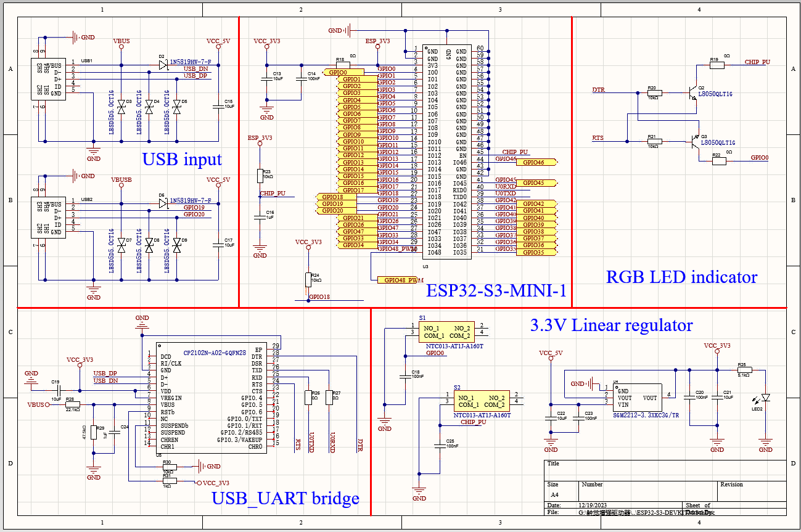801x532 pixels.
Task: Select the "A4" size value in the title block
Action: pos(554,494)
